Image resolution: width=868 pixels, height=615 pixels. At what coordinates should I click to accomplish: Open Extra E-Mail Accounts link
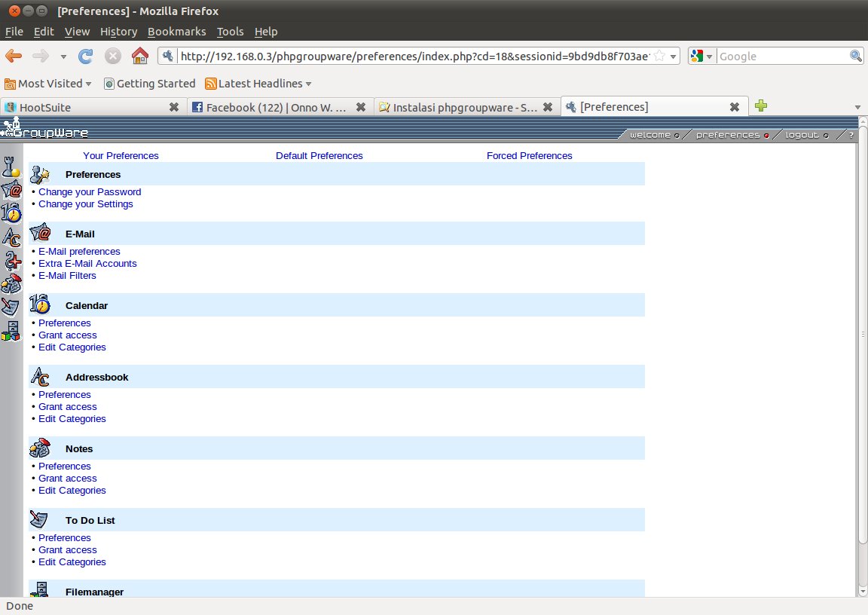[87, 264]
